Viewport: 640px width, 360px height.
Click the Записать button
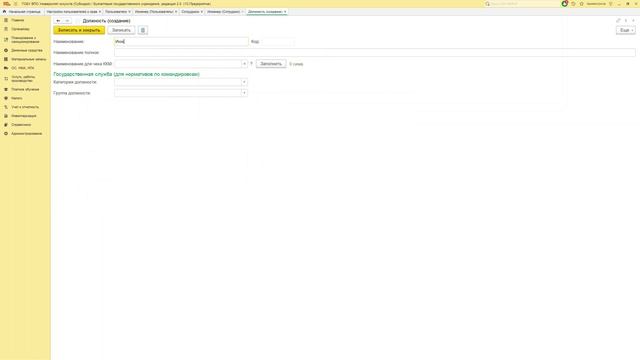coord(121,30)
